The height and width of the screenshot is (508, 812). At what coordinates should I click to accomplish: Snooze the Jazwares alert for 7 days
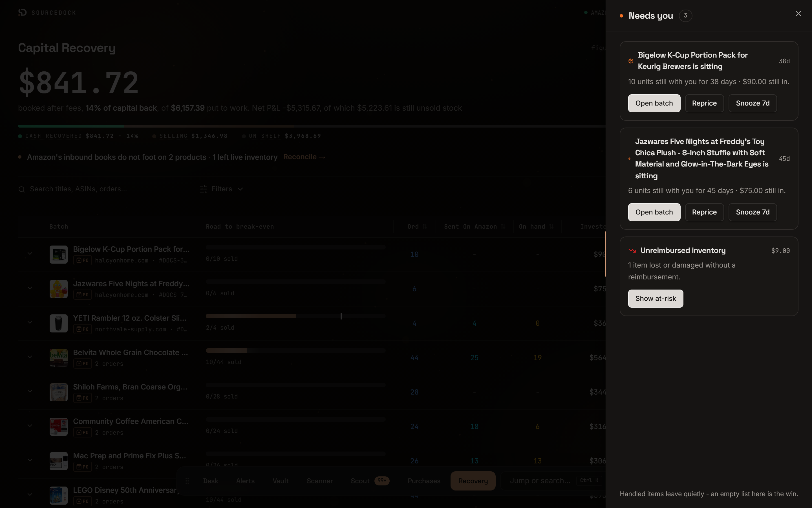tap(753, 212)
